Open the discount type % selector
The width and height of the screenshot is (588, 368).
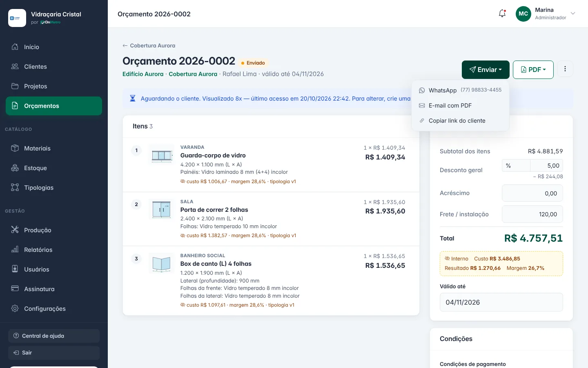pos(516,166)
